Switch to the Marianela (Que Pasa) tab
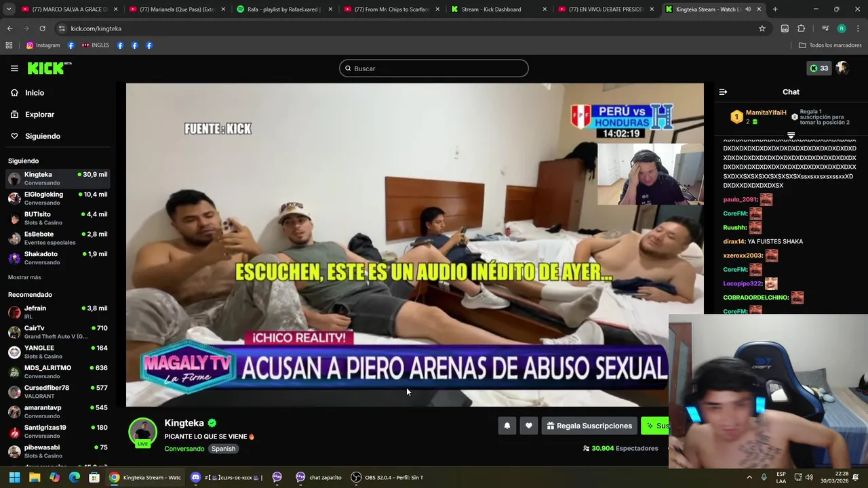 (x=176, y=9)
